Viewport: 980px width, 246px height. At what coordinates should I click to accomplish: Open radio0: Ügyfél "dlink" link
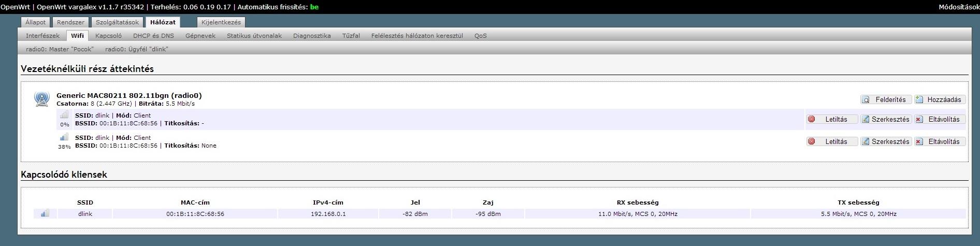137,49
